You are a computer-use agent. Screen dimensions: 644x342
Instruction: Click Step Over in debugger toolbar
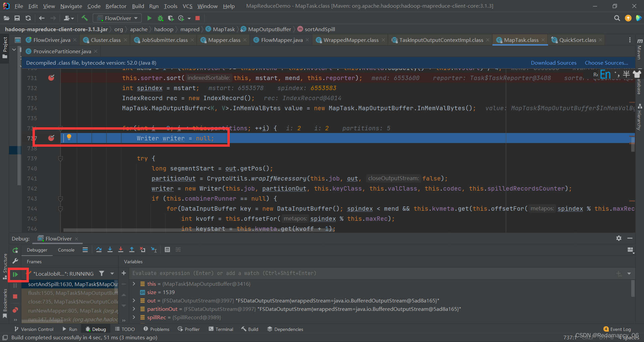(99, 250)
